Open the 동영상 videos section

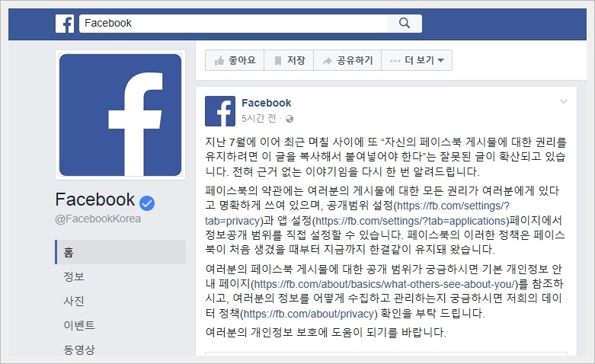[79, 350]
